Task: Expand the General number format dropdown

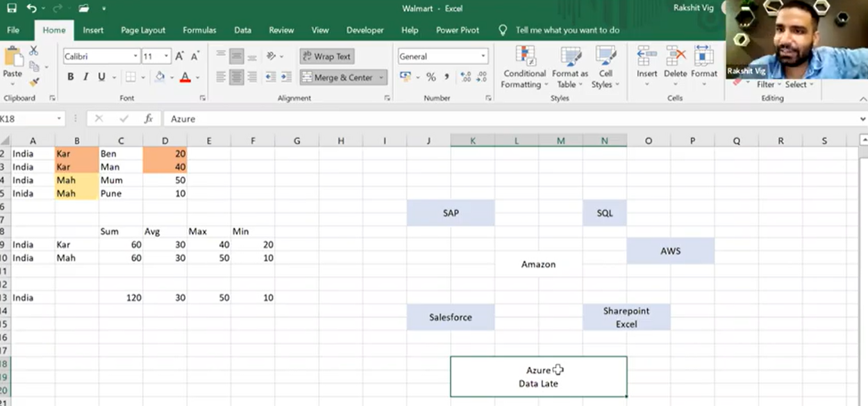Action: coord(483,56)
